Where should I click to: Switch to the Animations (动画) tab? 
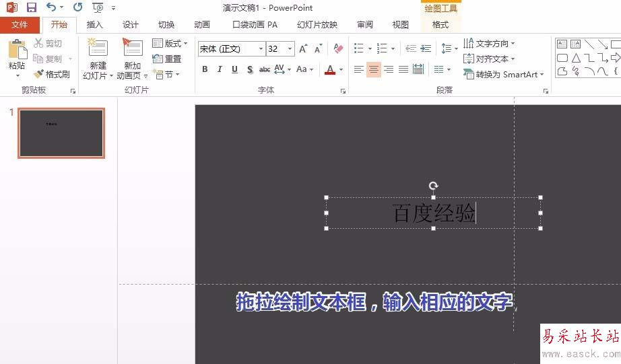[x=201, y=25]
